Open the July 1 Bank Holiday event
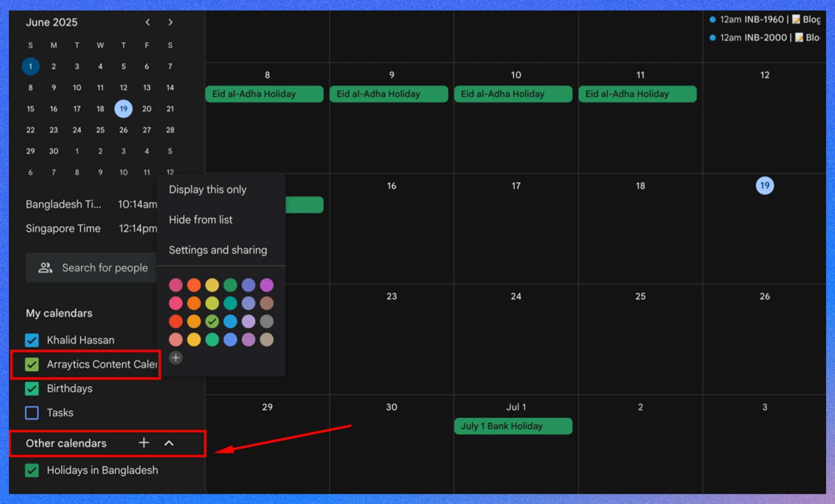Image resolution: width=835 pixels, height=504 pixels. [x=513, y=426]
